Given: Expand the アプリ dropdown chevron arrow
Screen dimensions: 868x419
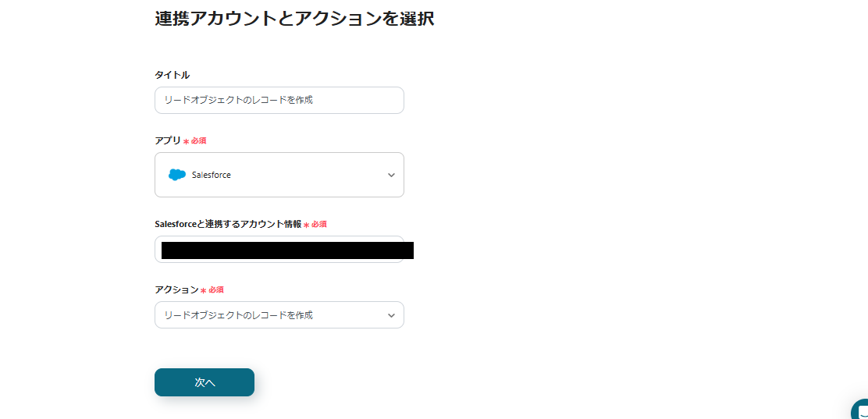Looking at the screenshot, I should click(x=391, y=175).
